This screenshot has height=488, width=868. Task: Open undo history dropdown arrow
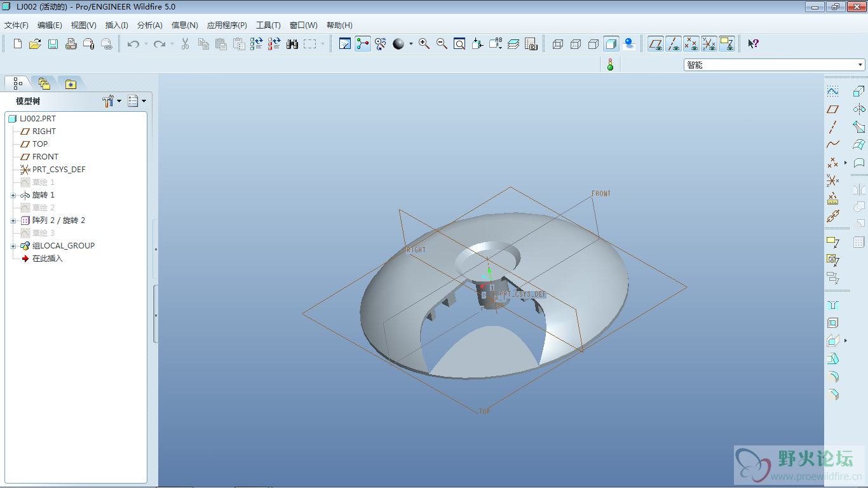[146, 44]
